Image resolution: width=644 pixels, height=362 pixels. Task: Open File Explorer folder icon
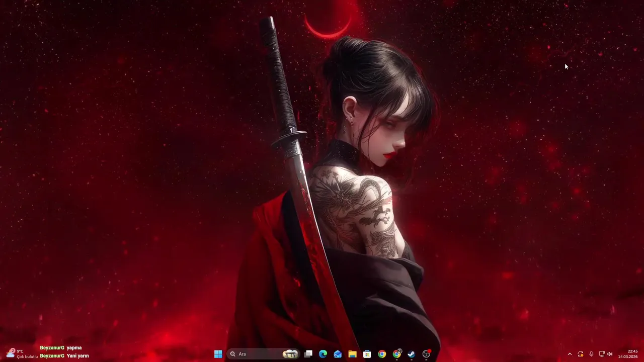tap(352, 354)
